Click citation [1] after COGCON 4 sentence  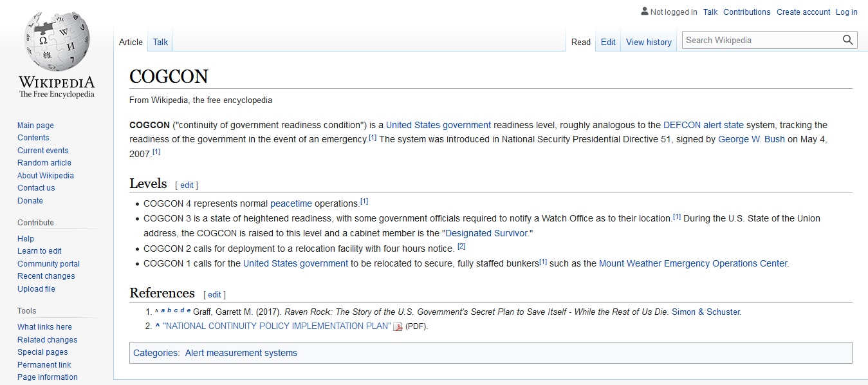pos(364,202)
